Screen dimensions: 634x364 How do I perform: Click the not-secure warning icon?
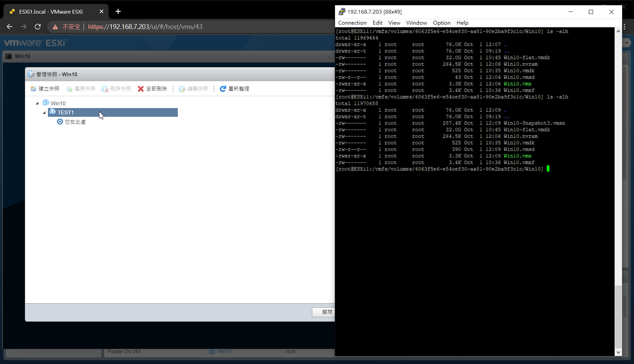coord(55,27)
